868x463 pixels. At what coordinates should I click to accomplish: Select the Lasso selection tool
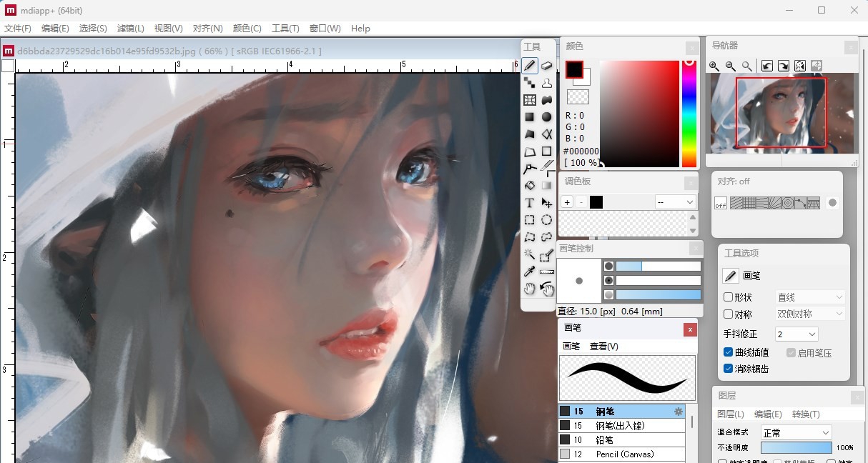[x=547, y=237]
